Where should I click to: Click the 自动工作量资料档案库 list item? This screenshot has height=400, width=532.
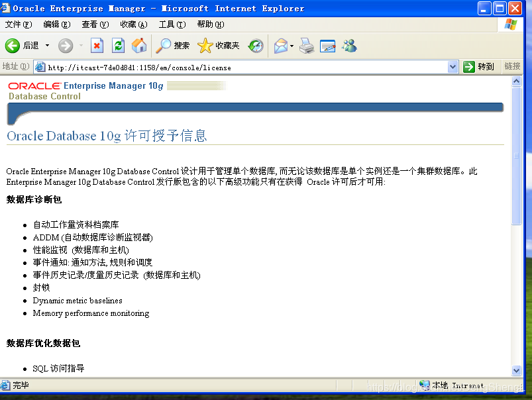pyautogui.click(x=76, y=225)
